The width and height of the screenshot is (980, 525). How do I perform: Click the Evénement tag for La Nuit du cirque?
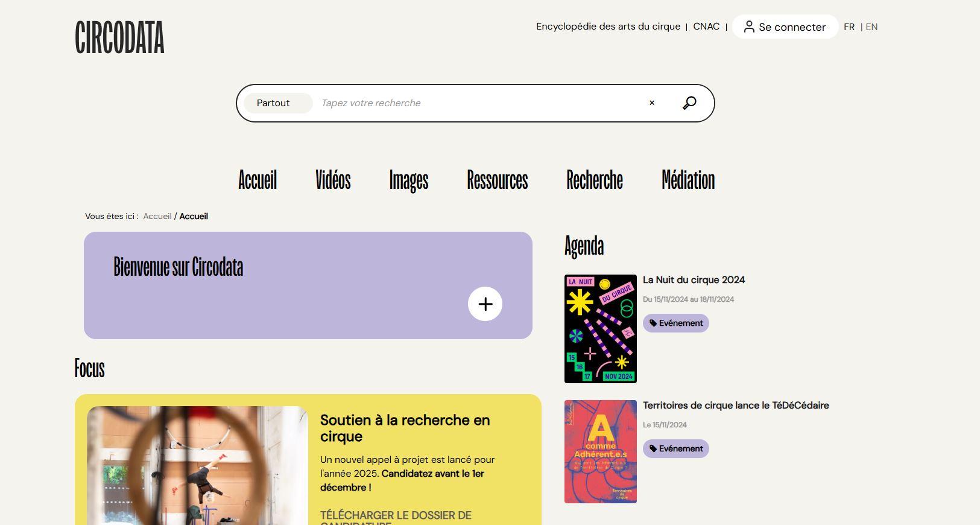click(x=676, y=323)
